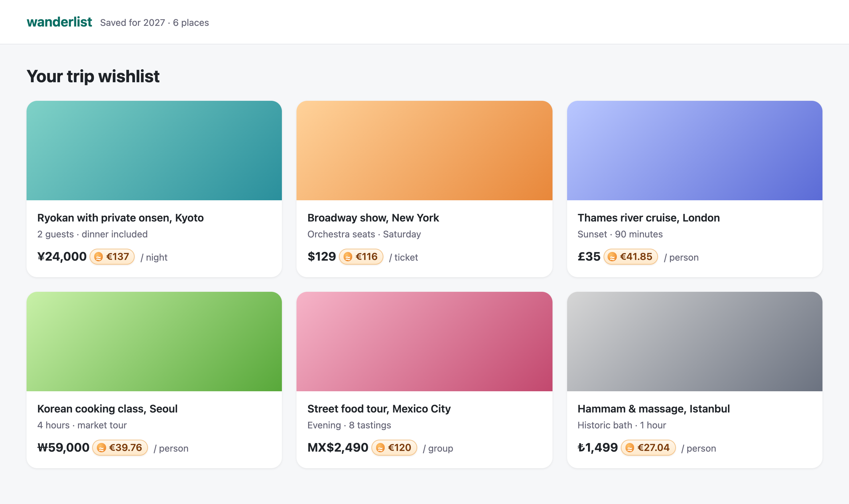Open the Korean cooking class green thumbnail
The height and width of the screenshot is (504, 849).
pos(154,341)
